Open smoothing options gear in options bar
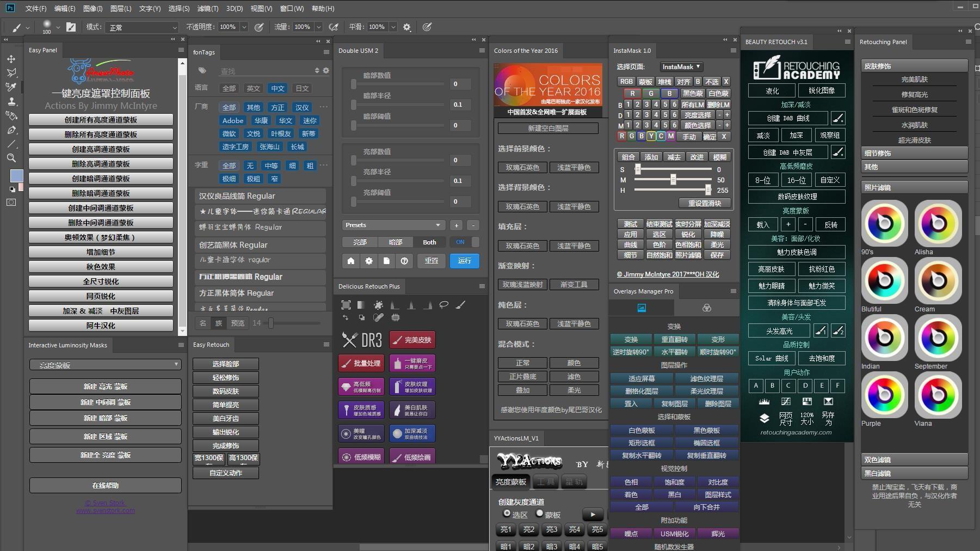Viewport: 980px width, 551px height. click(x=406, y=27)
